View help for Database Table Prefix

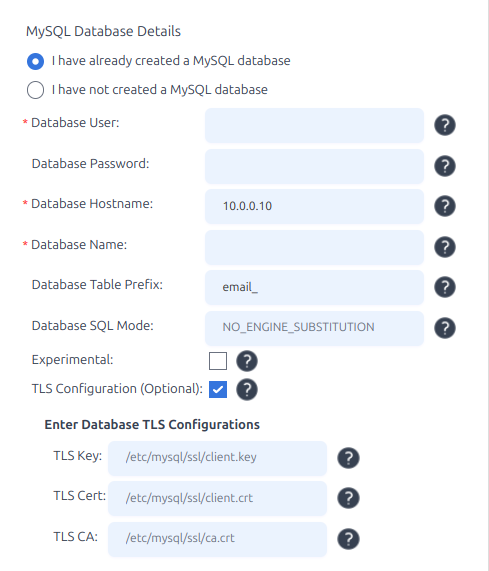445,287
